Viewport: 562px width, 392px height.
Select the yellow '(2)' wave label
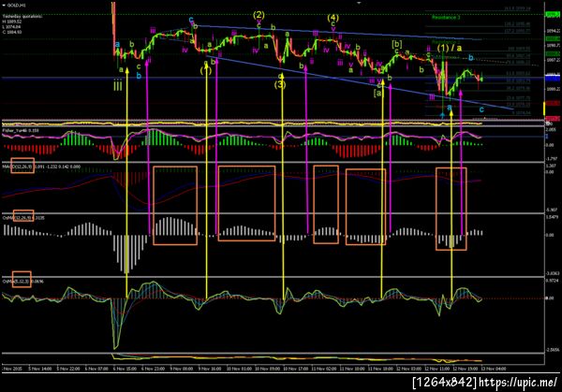(259, 15)
